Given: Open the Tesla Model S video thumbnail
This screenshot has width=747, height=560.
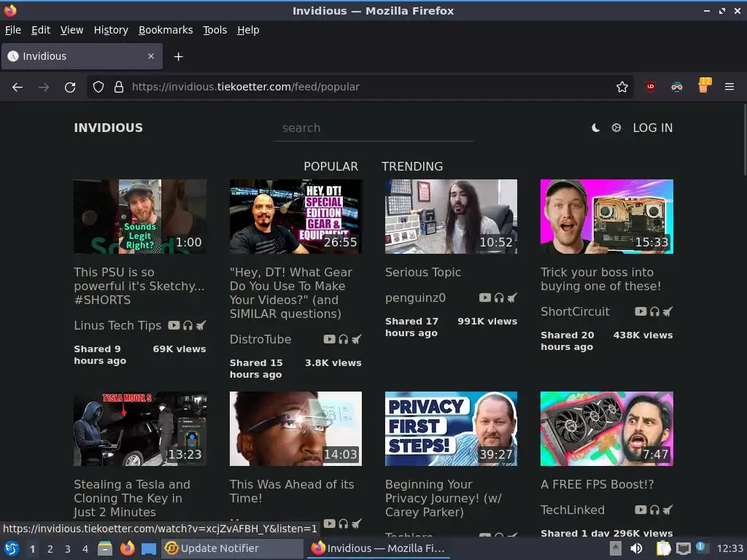Looking at the screenshot, I should [x=140, y=429].
